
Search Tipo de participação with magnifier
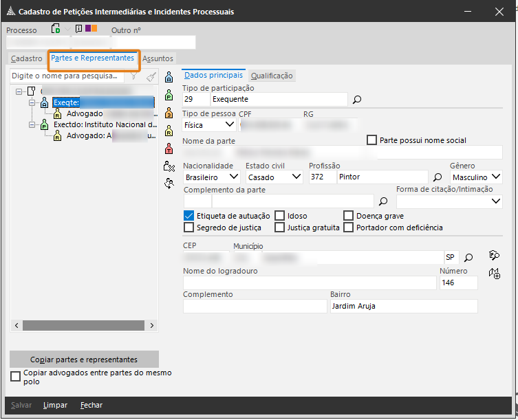tap(357, 100)
